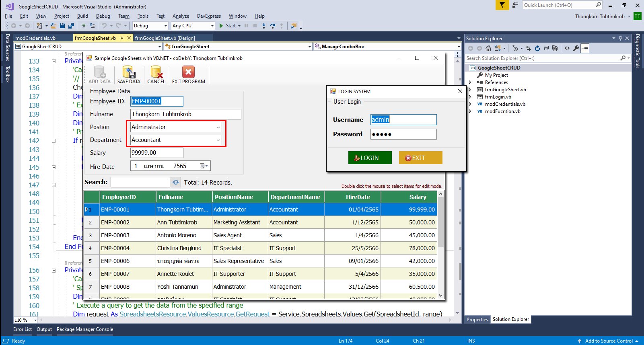This screenshot has height=345, width=644.
Task: Expand the frmGoogleSheet.vb node
Action: click(x=470, y=90)
